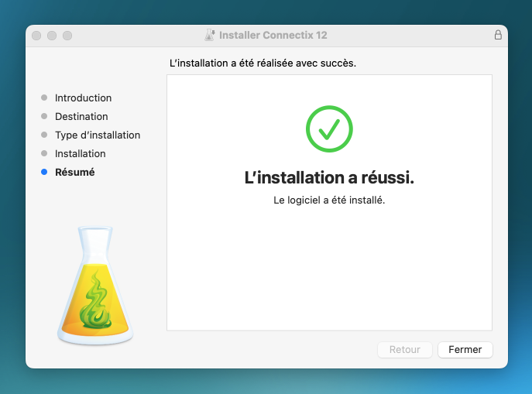The width and height of the screenshot is (532, 394).
Task: Click the Fermer button
Action: [x=465, y=350]
